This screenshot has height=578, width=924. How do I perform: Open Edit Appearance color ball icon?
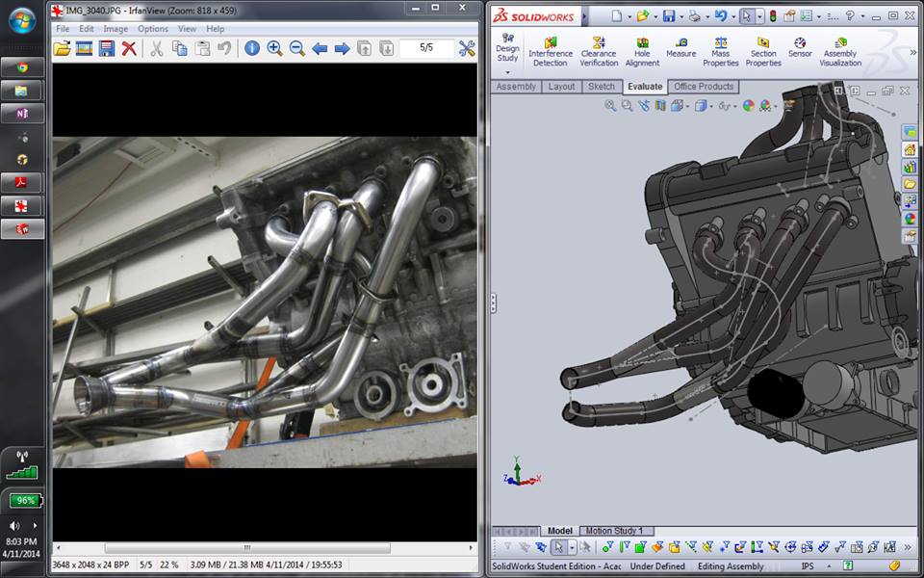749,106
